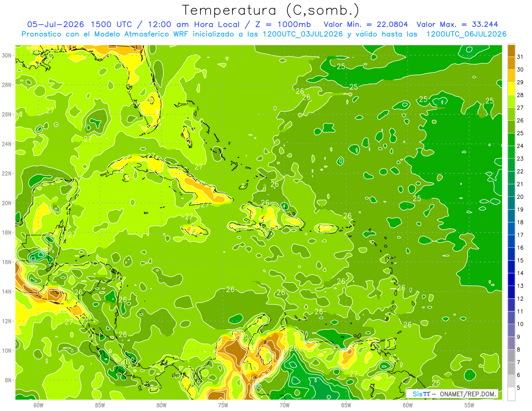
Task: Click color scale value 8
Action: (519, 350)
